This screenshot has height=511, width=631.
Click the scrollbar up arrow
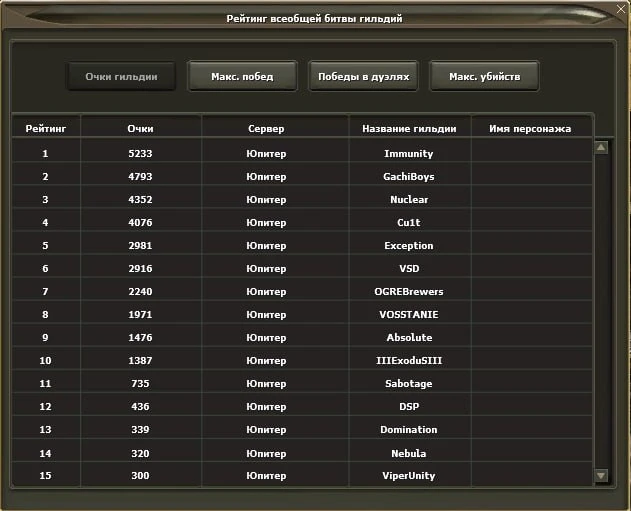coord(601,147)
